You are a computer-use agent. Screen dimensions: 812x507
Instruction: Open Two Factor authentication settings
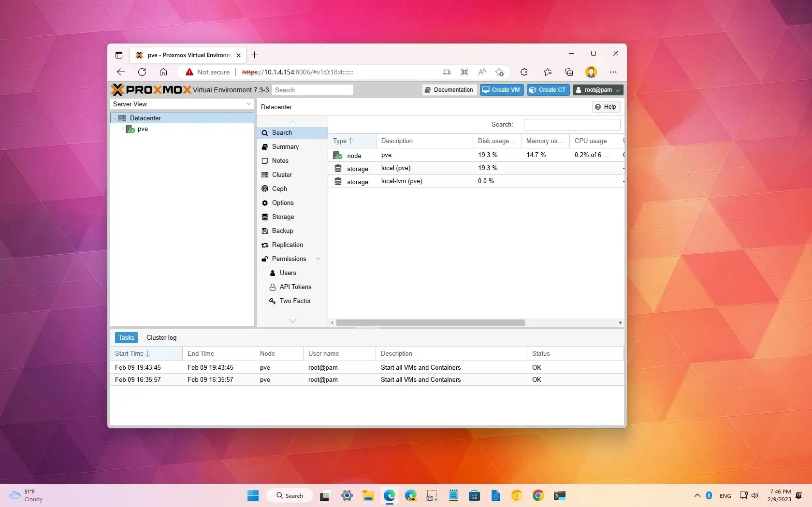pos(295,301)
